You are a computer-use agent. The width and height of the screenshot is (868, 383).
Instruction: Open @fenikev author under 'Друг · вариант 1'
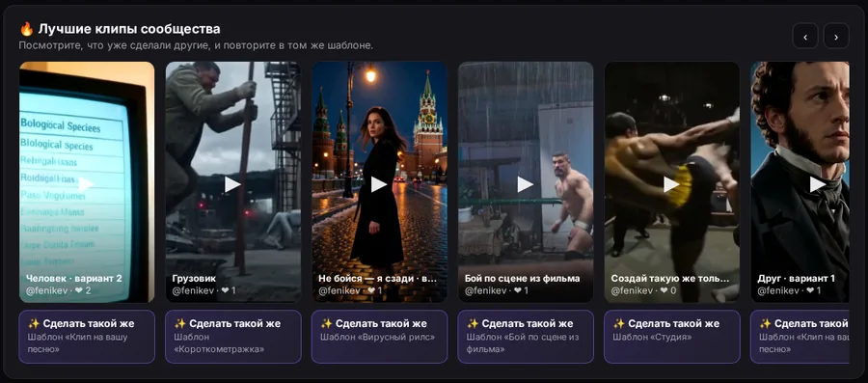coord(777,290)
